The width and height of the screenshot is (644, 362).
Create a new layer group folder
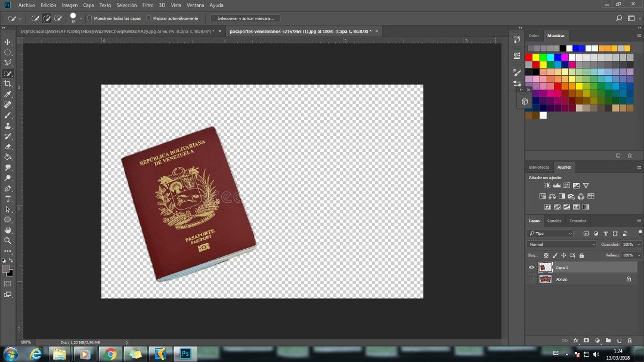coord(608,341)
